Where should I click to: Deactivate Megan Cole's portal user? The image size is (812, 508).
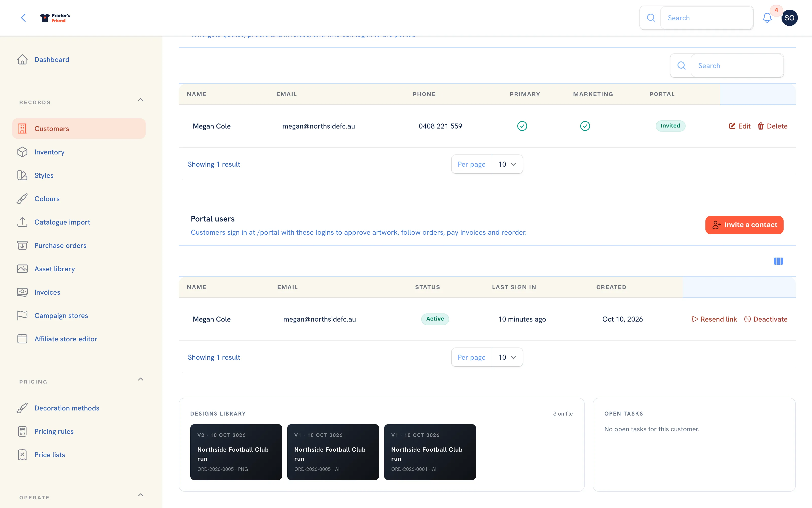[766, 319]
